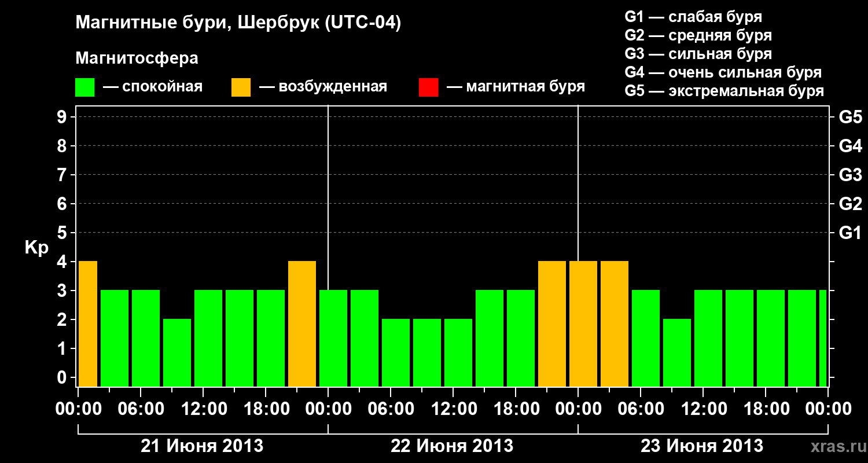The width and height of the screenshot is (868, 463).
Task: Click the '5' value on the Kp axis
Action: click(x=63, y=233)
